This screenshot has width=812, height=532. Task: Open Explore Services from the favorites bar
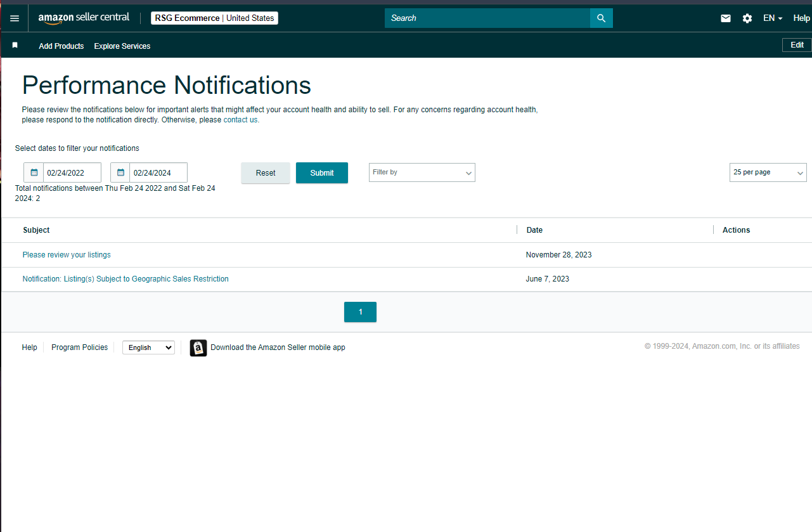tap(122, 46)
